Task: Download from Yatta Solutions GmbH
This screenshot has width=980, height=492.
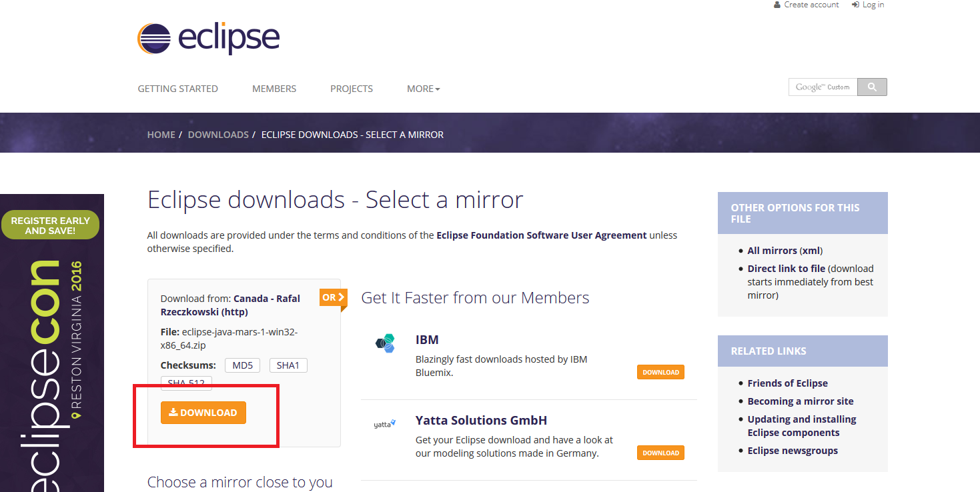Action: coord(660,453)
